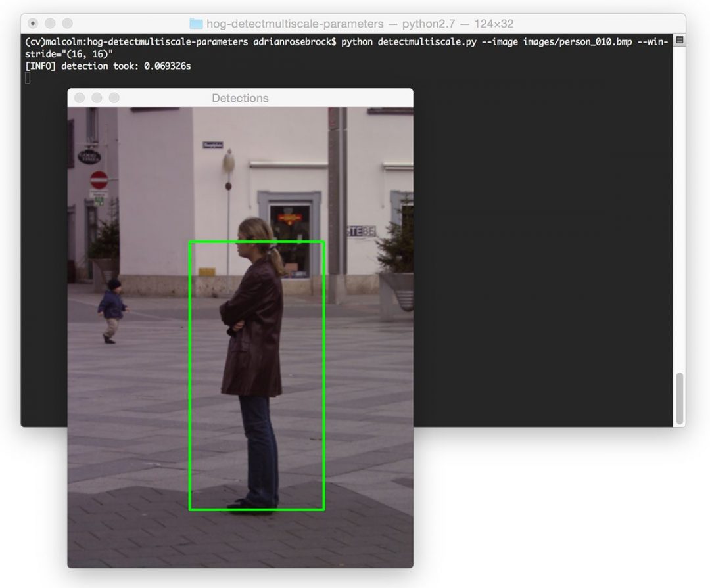Minimize the terminal window
The width and height of the screenshot is (710, 588).
click(x=50, y=23)
